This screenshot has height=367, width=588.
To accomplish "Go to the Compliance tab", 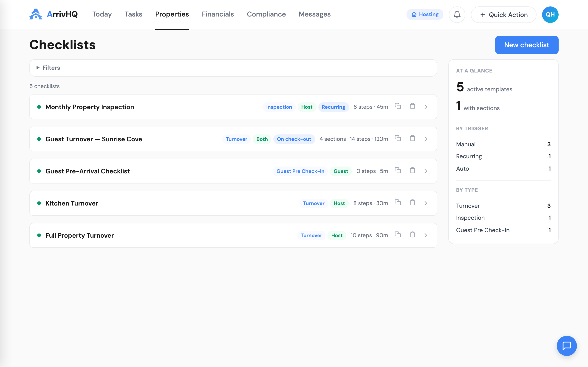I will 266,14.
